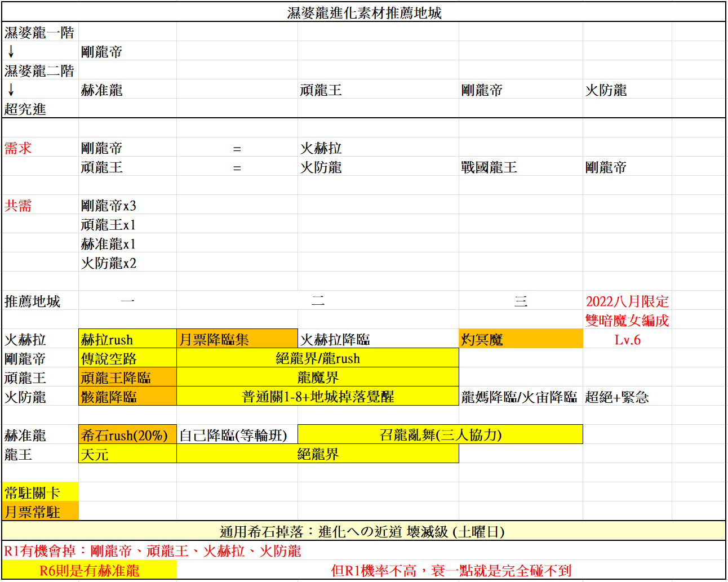
Task: Select the orange 骸龍降臨 cell
Action: tap(127, 397)
